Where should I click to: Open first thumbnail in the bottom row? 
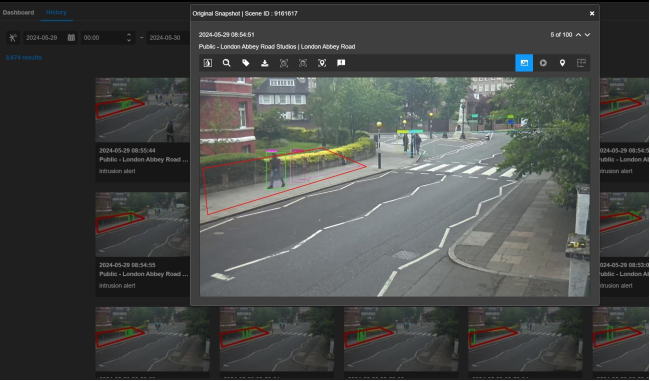(x=153, y=339)
